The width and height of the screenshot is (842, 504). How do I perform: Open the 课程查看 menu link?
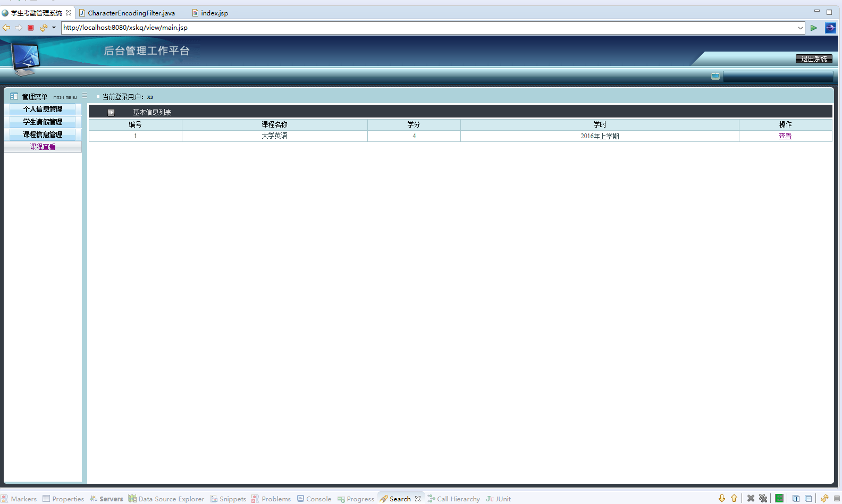tap(43, 147)
